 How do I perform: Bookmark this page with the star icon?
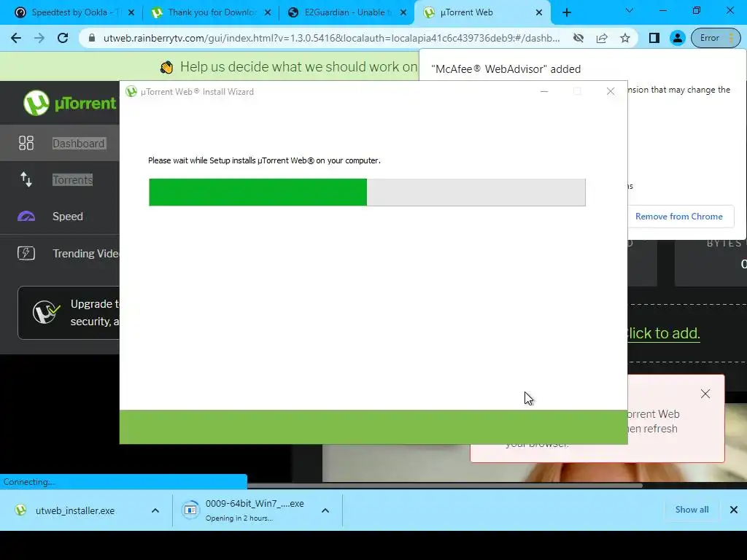[x=625, y=38]
